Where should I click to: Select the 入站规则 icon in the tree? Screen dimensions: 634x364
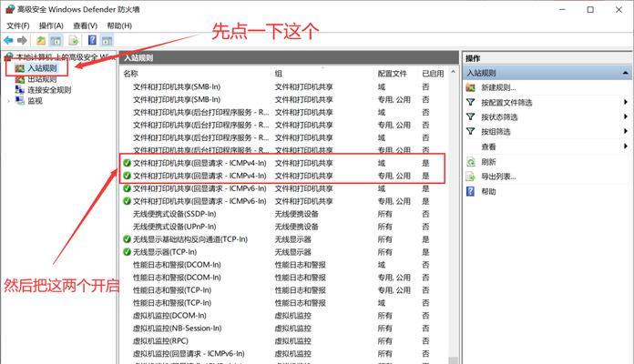pos(20,68)
